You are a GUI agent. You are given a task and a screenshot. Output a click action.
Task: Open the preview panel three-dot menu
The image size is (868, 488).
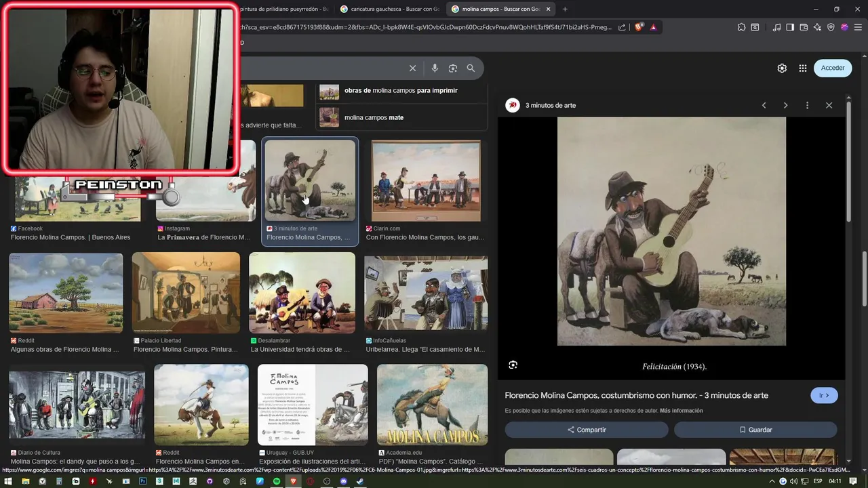pyautogui.click(x=807, y=105)
